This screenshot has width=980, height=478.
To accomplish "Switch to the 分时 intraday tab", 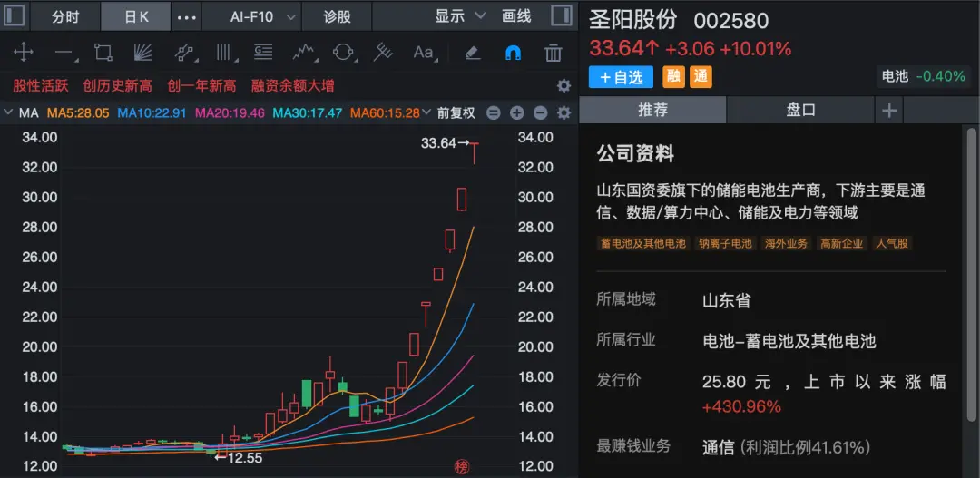I will pyautogui.click(x=64, y=16).
